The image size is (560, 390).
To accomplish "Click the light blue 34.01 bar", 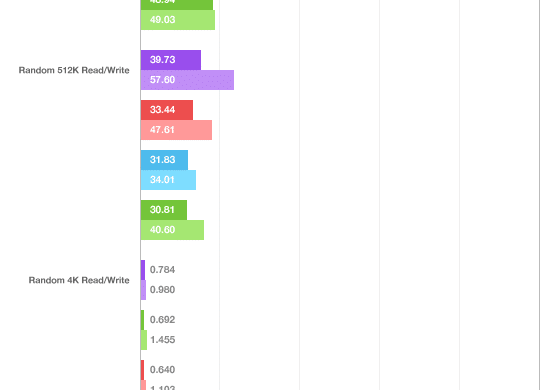I will point(168,180).
